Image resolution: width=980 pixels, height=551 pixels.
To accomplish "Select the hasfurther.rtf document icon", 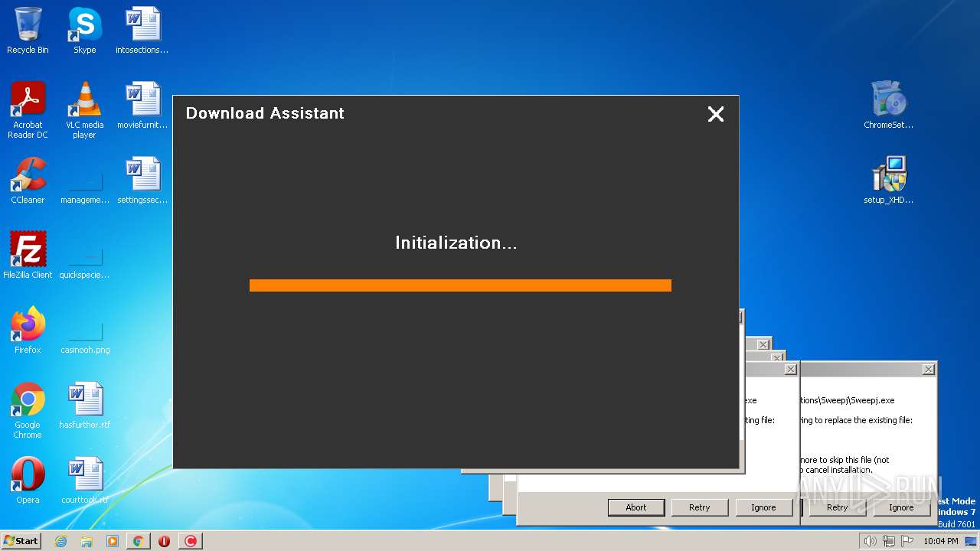I will (84, 406).
